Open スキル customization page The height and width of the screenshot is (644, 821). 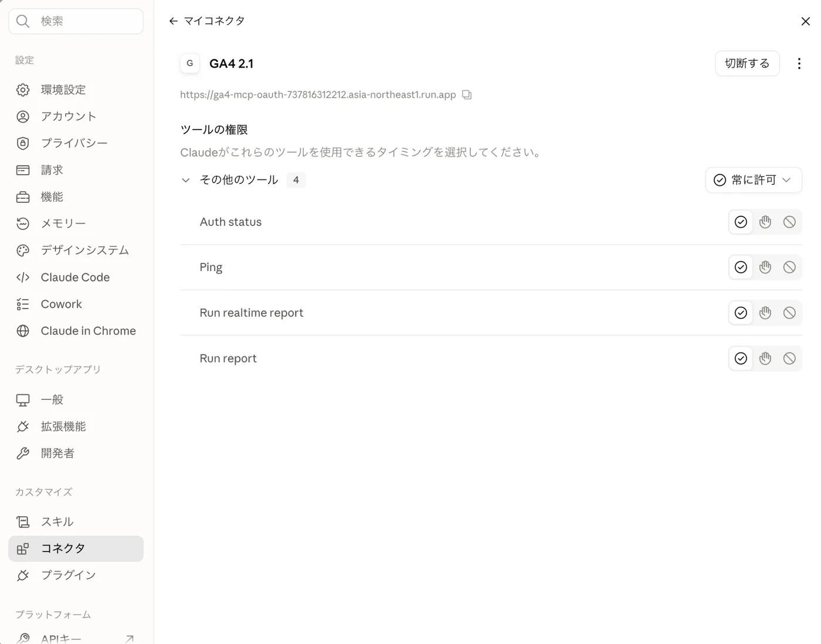pyautogui.click(x=76, y=522)
